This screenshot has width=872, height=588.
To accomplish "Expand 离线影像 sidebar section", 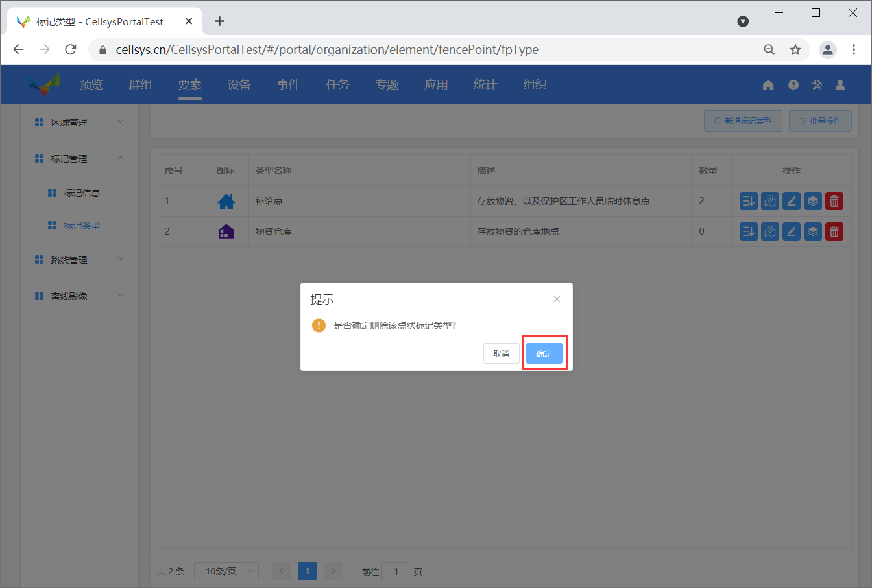I will coord(79,296).
